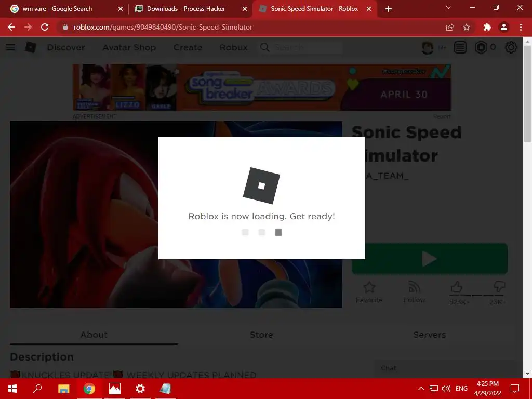Image resolution: width=532 pixels, height=399 pixels.
Task: Click the Song Breaker Awards ad banner
Action: click(x=262, y=87)
